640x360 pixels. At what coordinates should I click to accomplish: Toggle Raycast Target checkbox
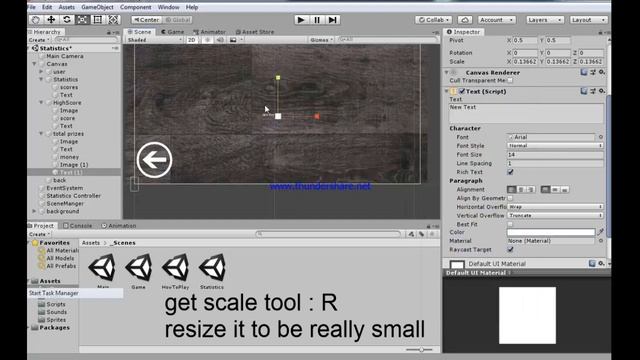pyautogui.click(x=510, y=249)
